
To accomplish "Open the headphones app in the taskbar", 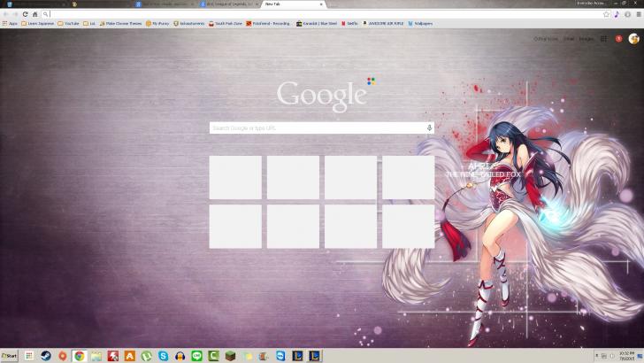I will (x=180, y=356).
